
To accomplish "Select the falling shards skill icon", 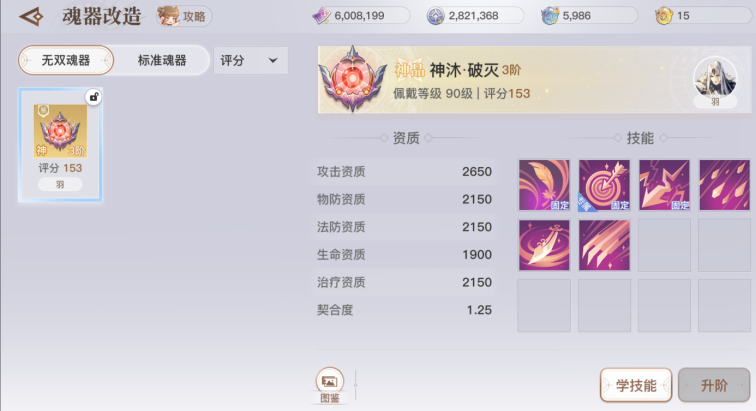I will [x=724, y=185].
